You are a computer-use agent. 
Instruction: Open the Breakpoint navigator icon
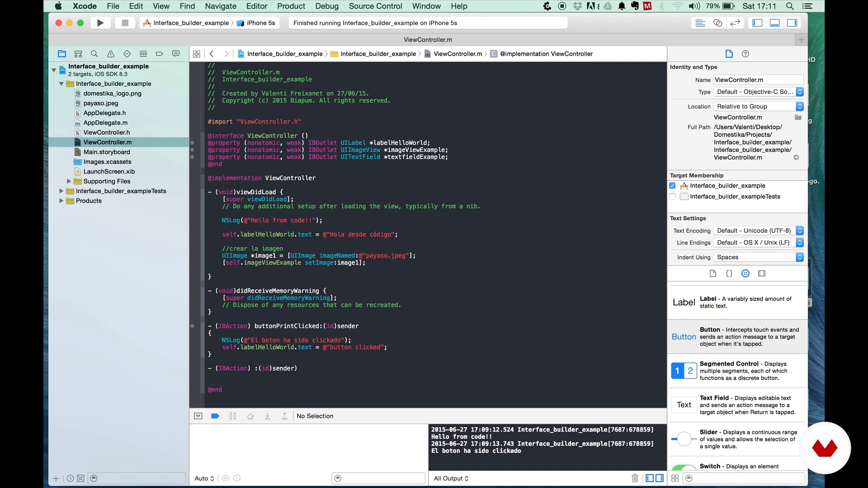(160, 54)
